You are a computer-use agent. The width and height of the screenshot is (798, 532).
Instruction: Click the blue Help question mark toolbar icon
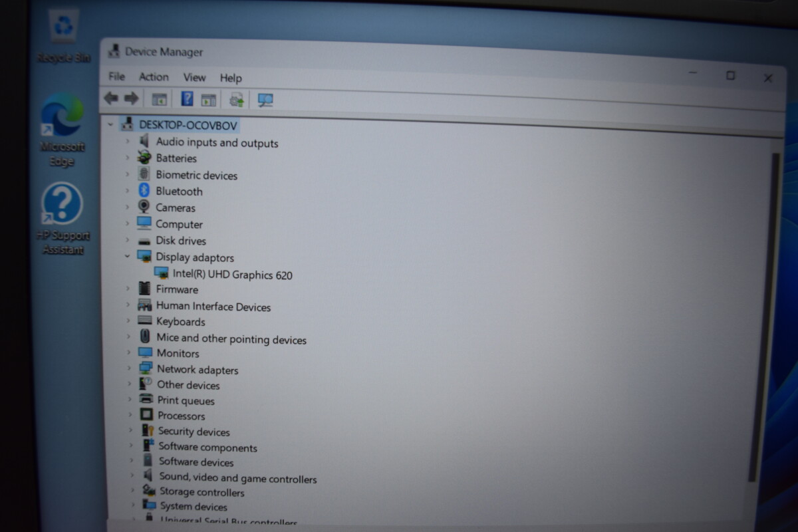188,99
